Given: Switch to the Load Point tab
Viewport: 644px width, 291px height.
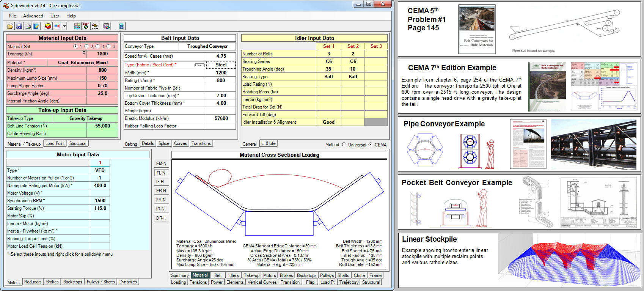Looking at the screenshot, I should [x=55, y=143].
